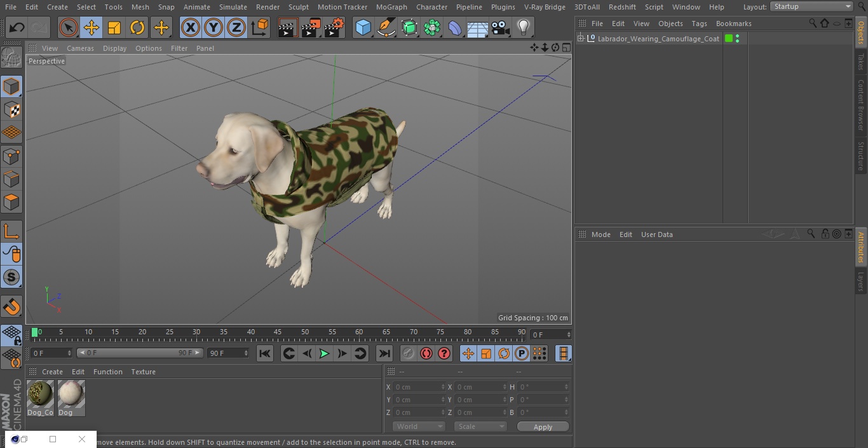This screenshot has width=868, height=448.
Task: Play the animation forward
Action: [324, 353]
